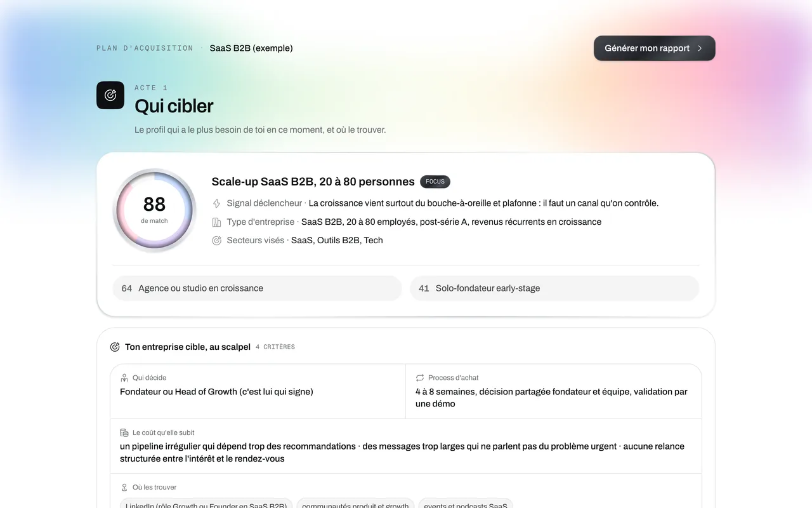
Task: Open the Plan d'acquisition breadcrumb
Action: (145, 48)
